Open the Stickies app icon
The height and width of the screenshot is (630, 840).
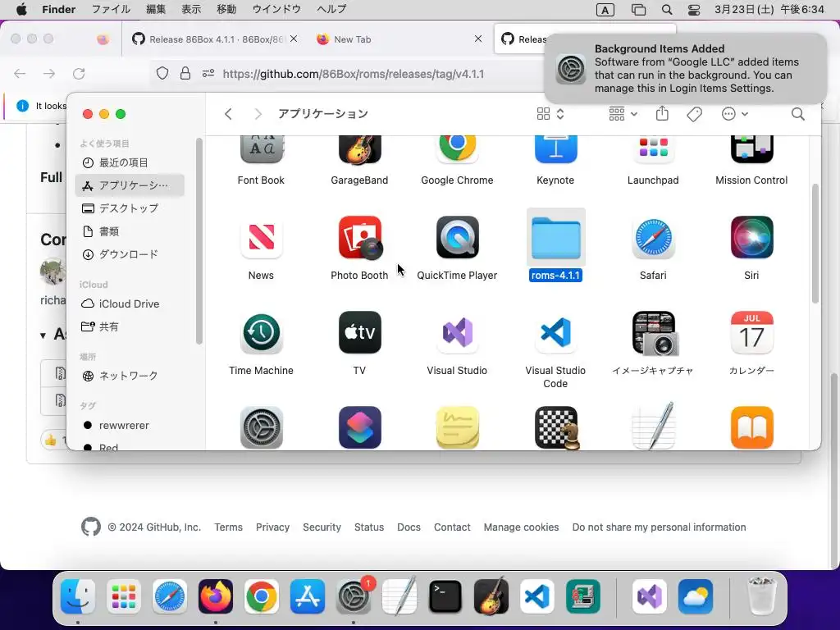coord(457,427)
